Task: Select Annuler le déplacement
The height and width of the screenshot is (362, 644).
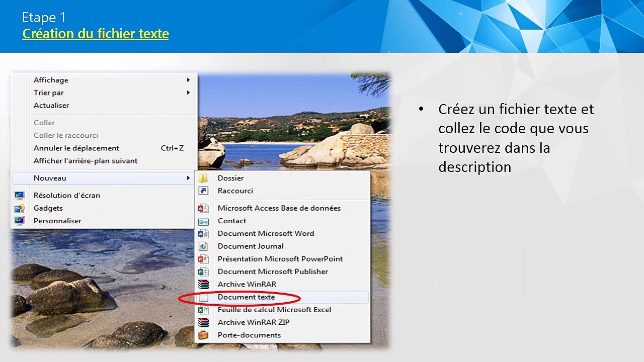Action: point(104,148)
